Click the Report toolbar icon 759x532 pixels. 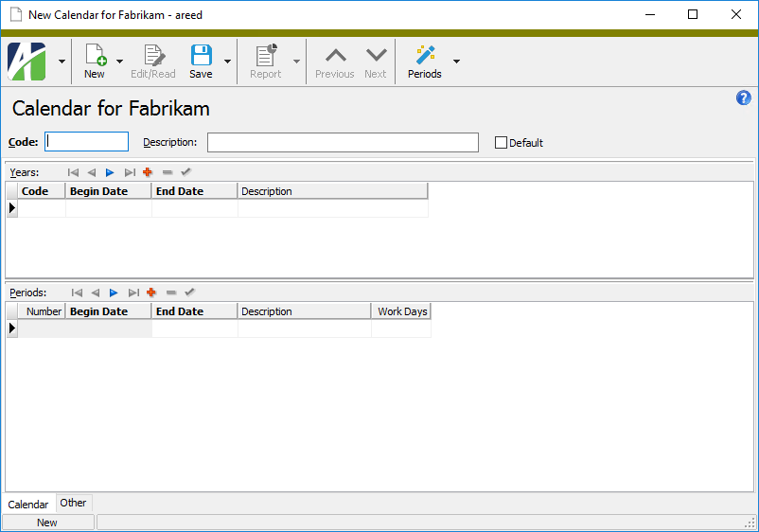pos(266,55)
